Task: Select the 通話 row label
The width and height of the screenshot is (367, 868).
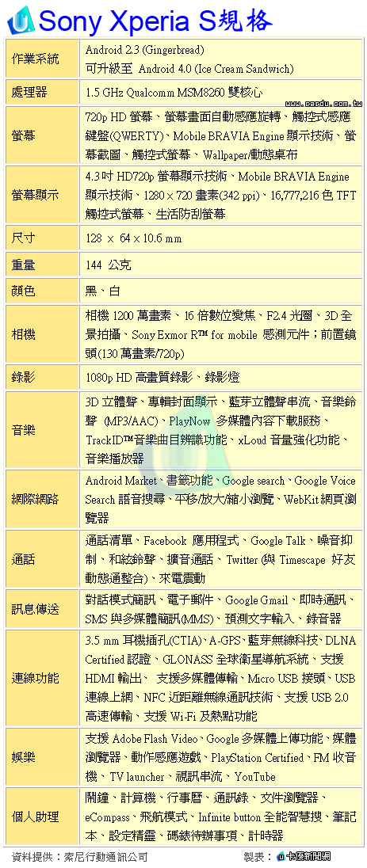Action: coord(23,559)
